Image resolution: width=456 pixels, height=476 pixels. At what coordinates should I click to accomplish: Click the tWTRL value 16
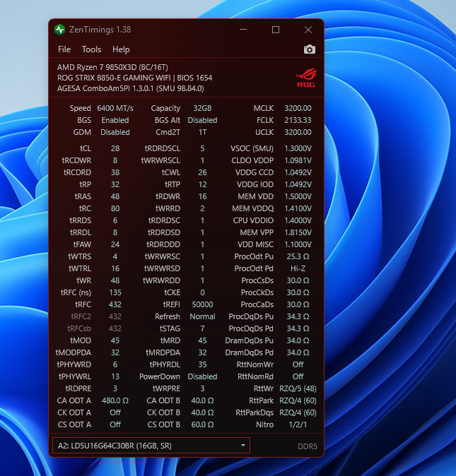(x=115, y=268)
